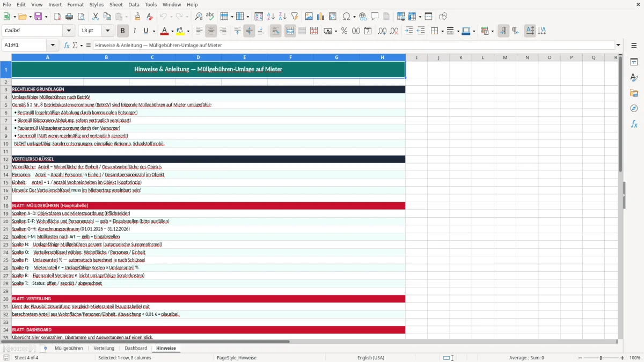Click the Copy icon
The image size is (644, 362).
click(x=106, y=17)
